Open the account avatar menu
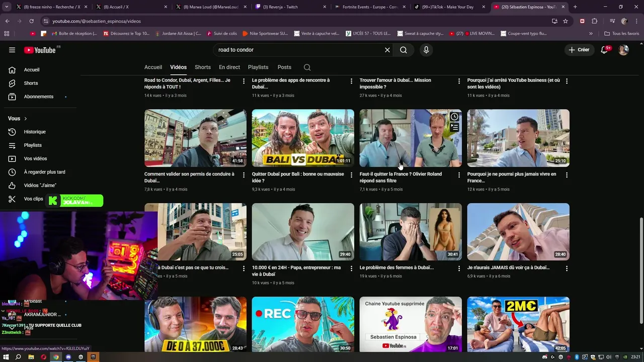Screen dimensions: 644x362 click(623, 50)
